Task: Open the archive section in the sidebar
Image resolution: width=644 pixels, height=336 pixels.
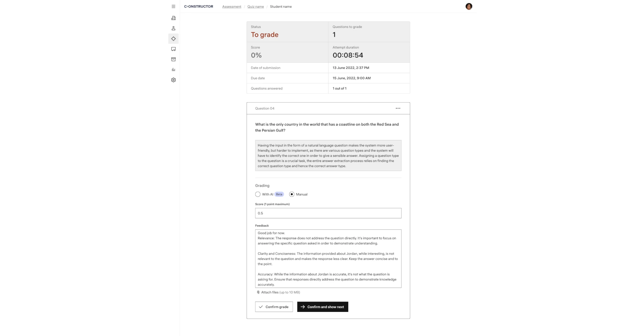Action: pyautogui.click(x=173, y=59)
